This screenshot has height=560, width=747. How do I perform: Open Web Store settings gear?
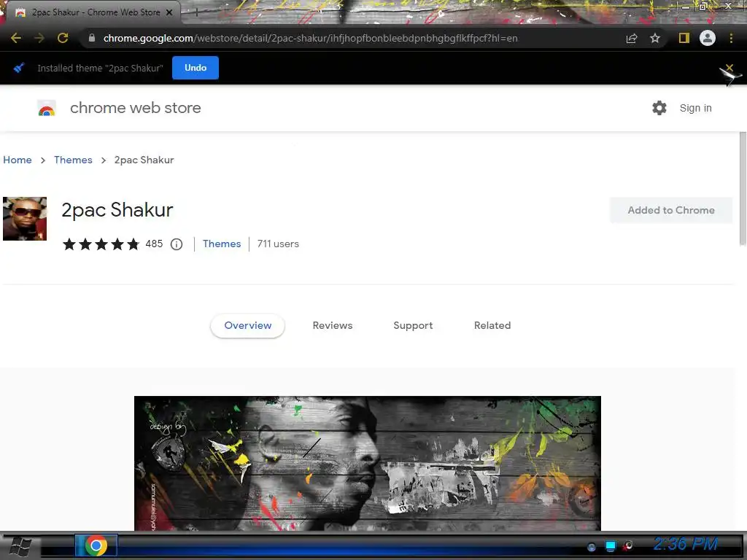pos(659,108)
